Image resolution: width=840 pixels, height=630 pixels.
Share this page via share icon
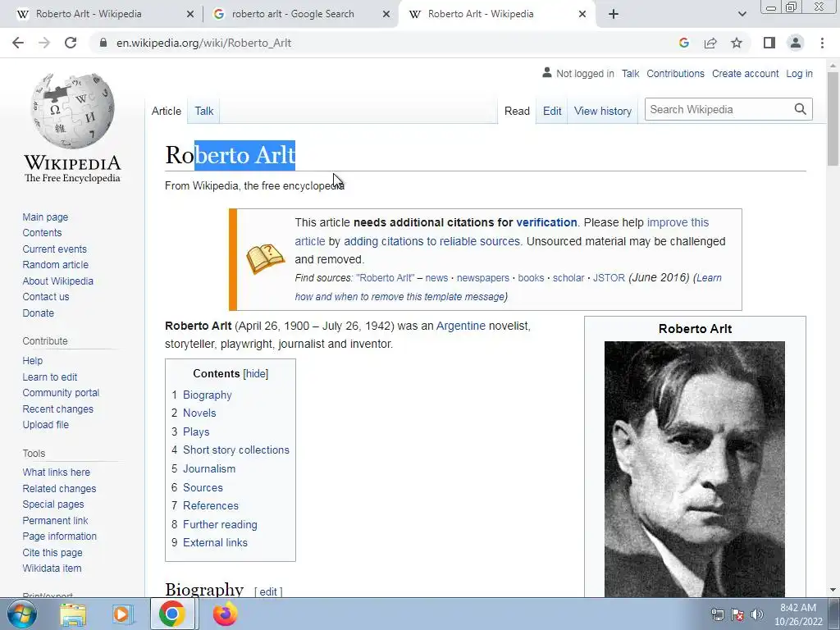(x=710, y=43)
